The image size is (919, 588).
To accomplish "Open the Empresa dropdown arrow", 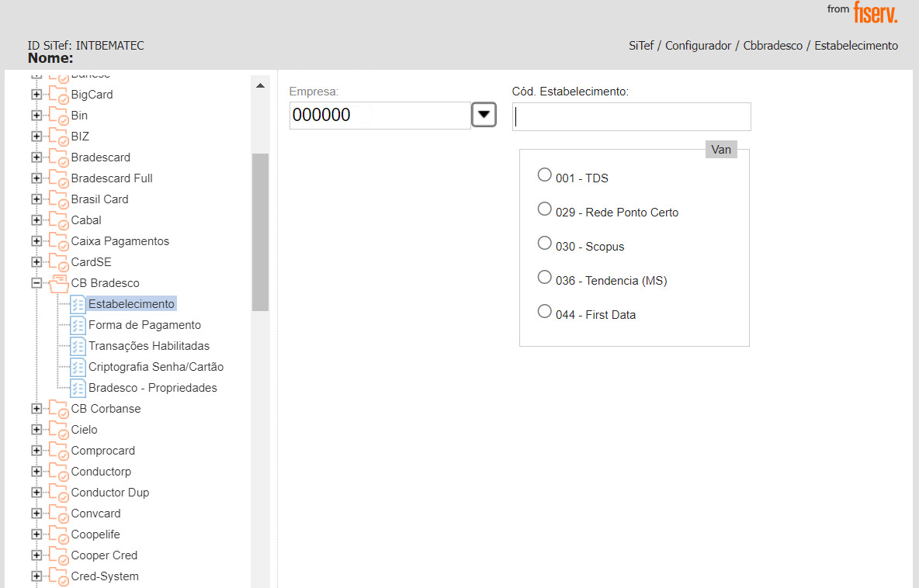I will point(484,114).
